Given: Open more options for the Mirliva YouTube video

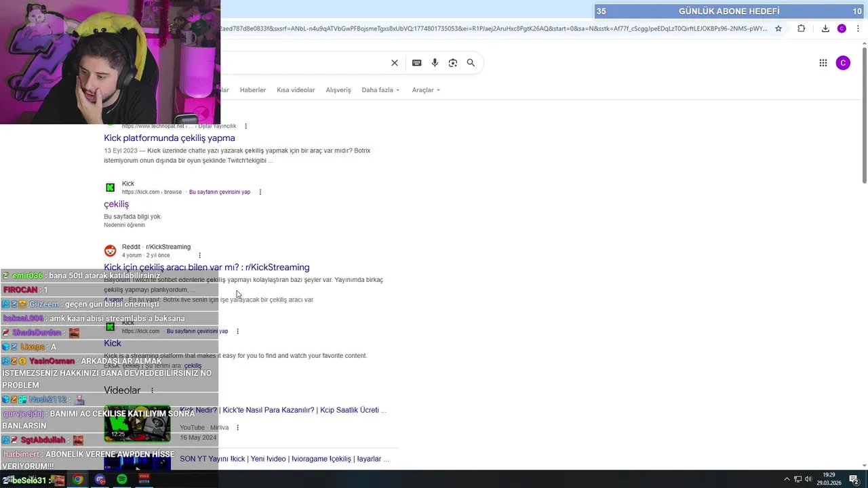Looking at the screenshot, I should coord(237,428).
